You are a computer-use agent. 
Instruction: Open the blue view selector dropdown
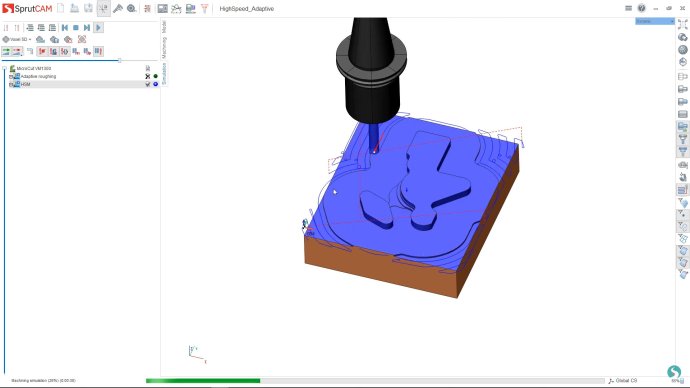654,21
